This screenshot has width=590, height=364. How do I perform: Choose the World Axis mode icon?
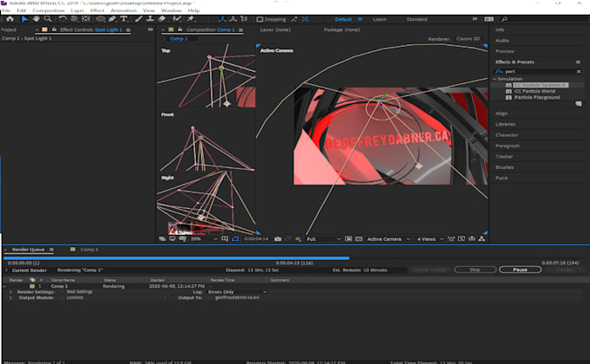(233, 19)
